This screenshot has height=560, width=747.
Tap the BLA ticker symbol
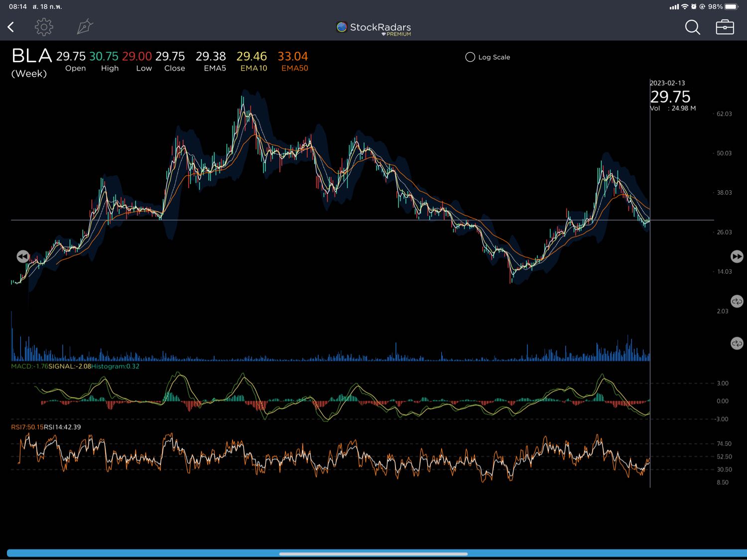coord(31,56)
